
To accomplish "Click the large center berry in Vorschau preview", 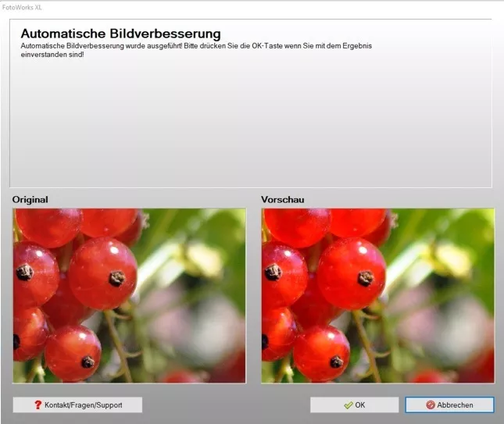I will (x=352, y=273).
